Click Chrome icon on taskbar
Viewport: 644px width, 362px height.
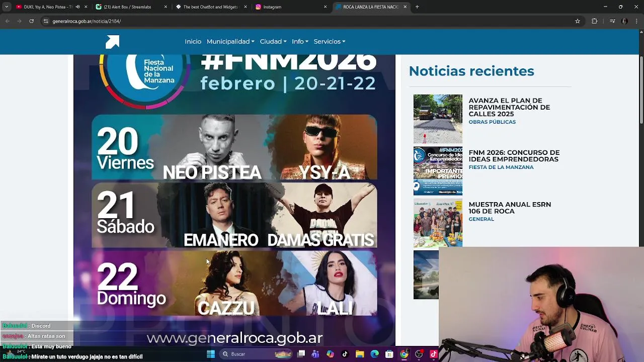pos(404,354)
